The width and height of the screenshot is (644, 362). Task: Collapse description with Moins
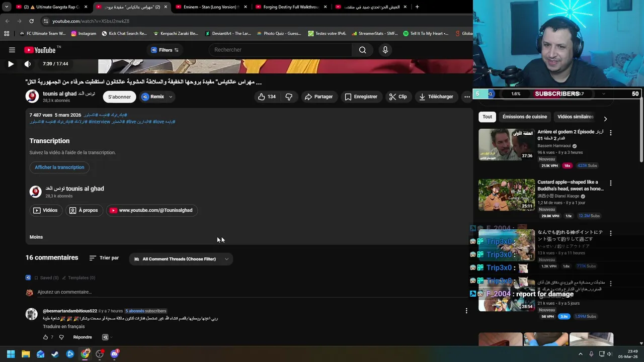click(36, 237)
